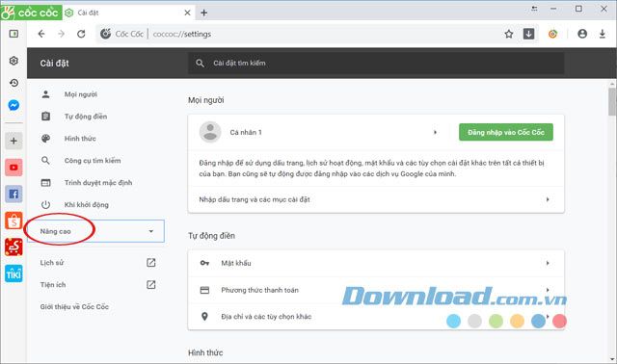
Task: Open the Mật khẩu passwords row
Action: coord(376,263)
